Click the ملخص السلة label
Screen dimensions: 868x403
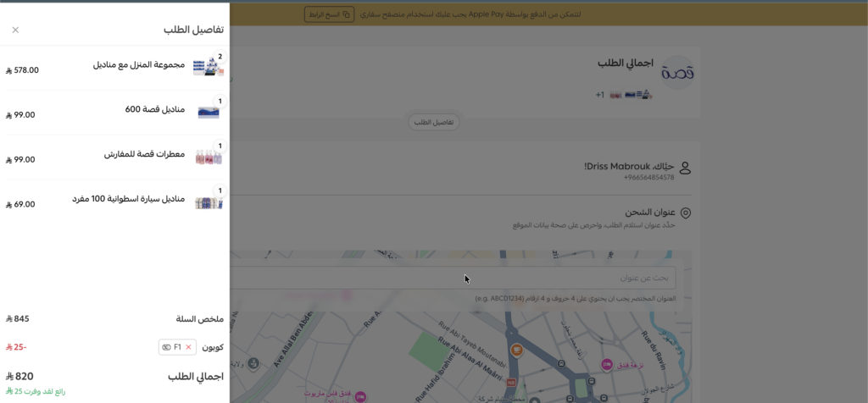pos(199,319)
